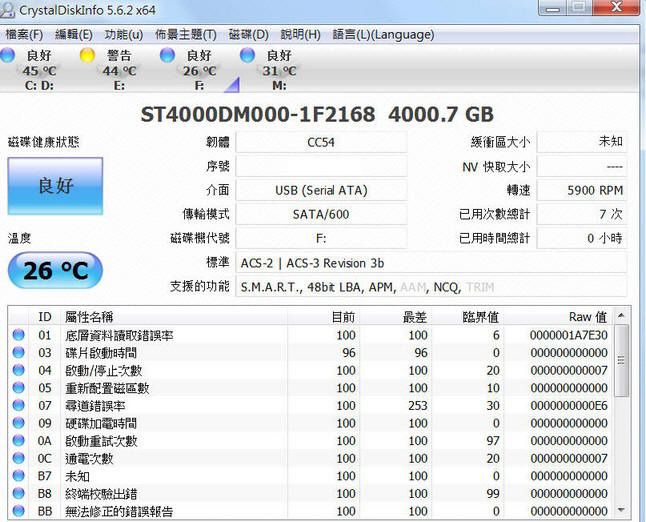Click status dot for attribute 07
The height and width of the screenshot is (522, 646).
tap(19, 405)
